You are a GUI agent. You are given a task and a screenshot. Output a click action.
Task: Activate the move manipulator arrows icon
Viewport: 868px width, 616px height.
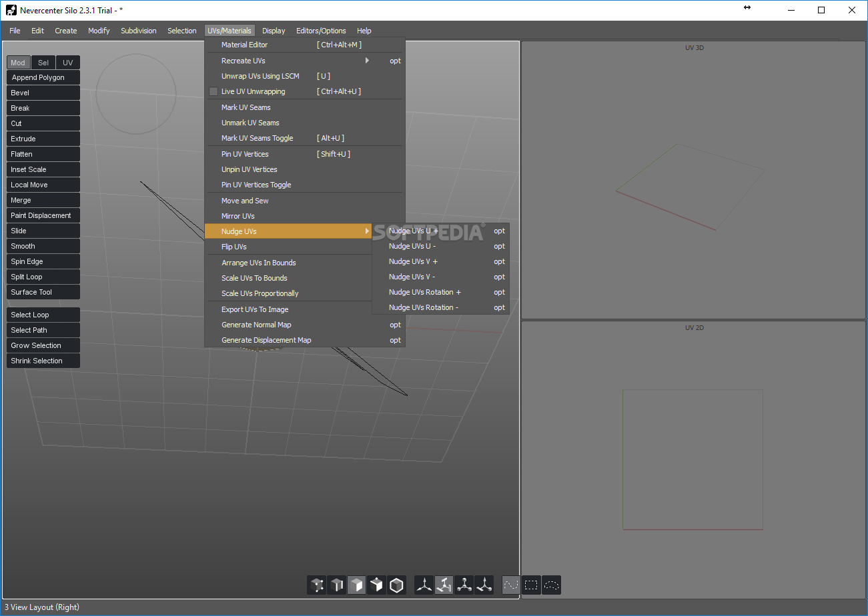[424, 585]
